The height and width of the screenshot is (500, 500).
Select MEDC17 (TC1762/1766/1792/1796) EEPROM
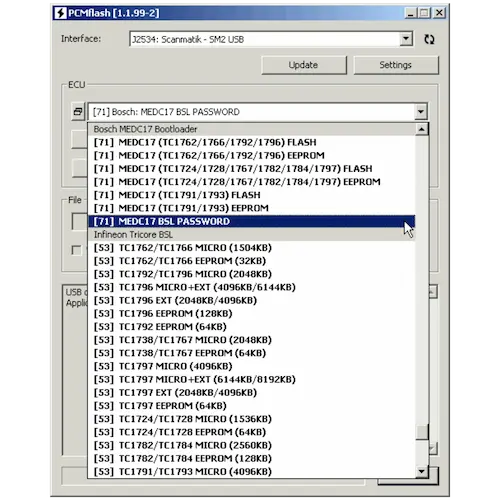(x=251, y=156)
